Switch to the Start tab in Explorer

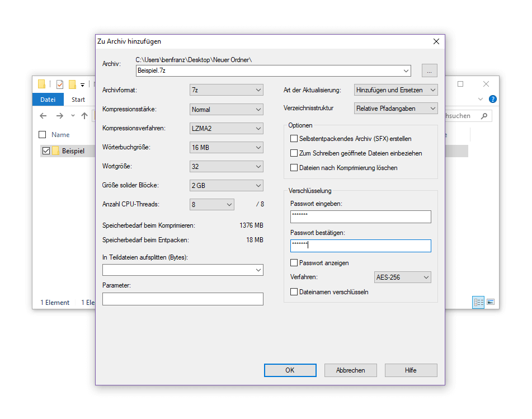click(78, 100)
